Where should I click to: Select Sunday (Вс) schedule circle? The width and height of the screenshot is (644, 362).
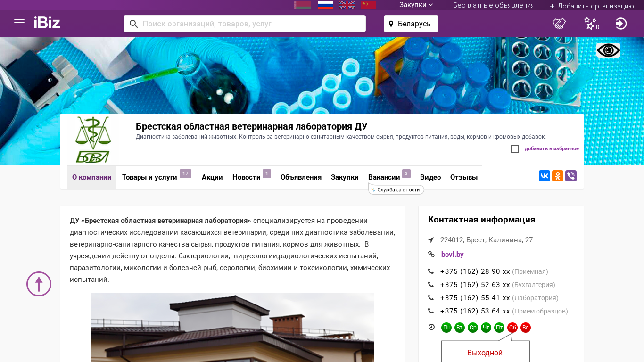526,328
